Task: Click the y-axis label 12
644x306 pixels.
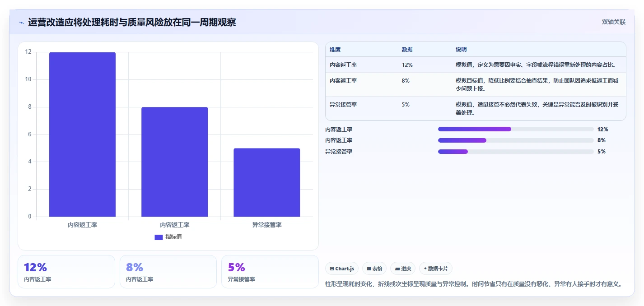Action: (x=28, y=52)
